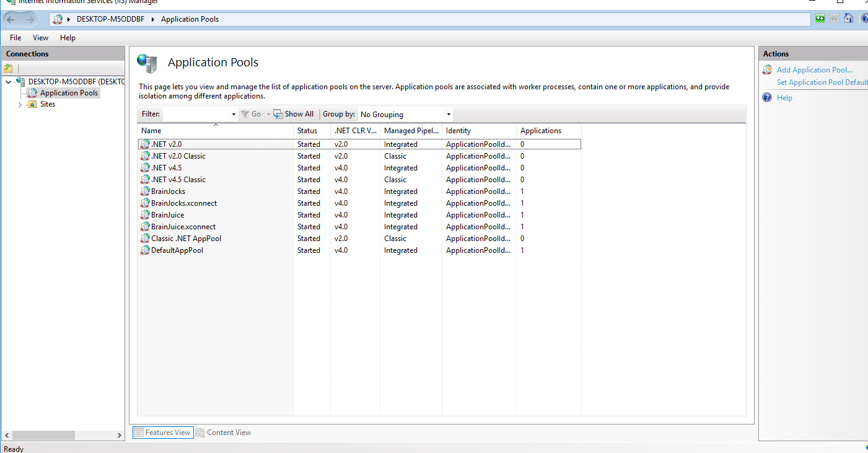Screen dimensions: 868x453
Task: Click the Back navigation arrow
Action: 11,19
